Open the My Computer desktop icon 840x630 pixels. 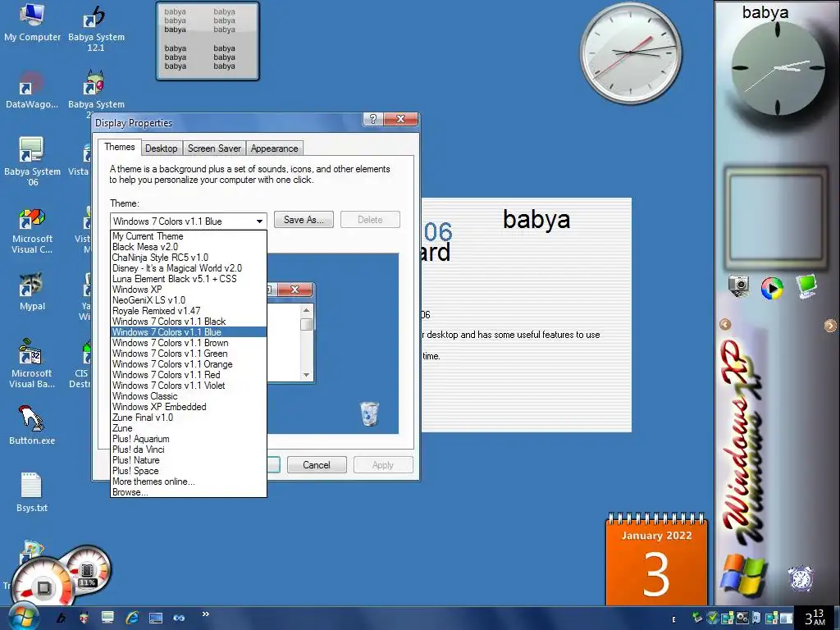click(x=32, y=22)
